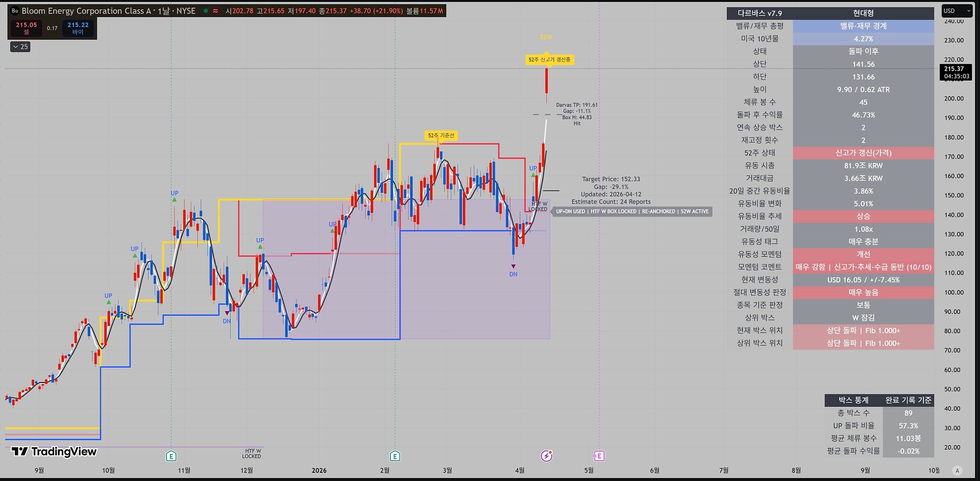Click the 2026 label on time axis

(x=319, y=470)
